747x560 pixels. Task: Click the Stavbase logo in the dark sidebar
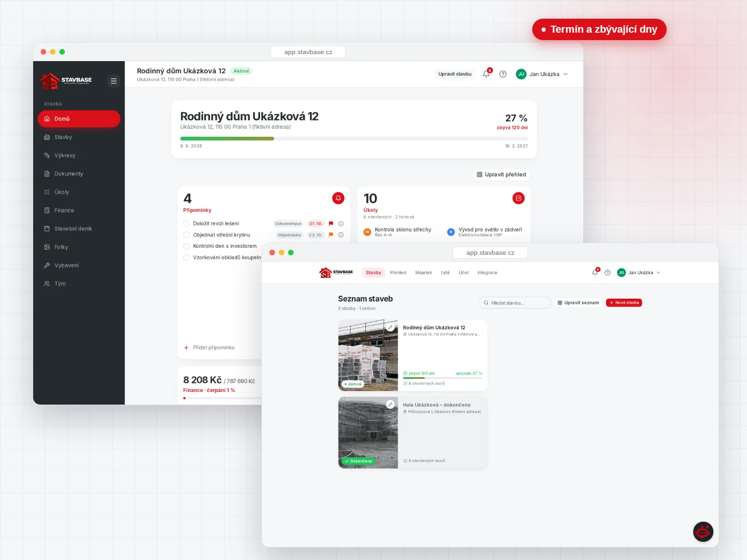66,81
